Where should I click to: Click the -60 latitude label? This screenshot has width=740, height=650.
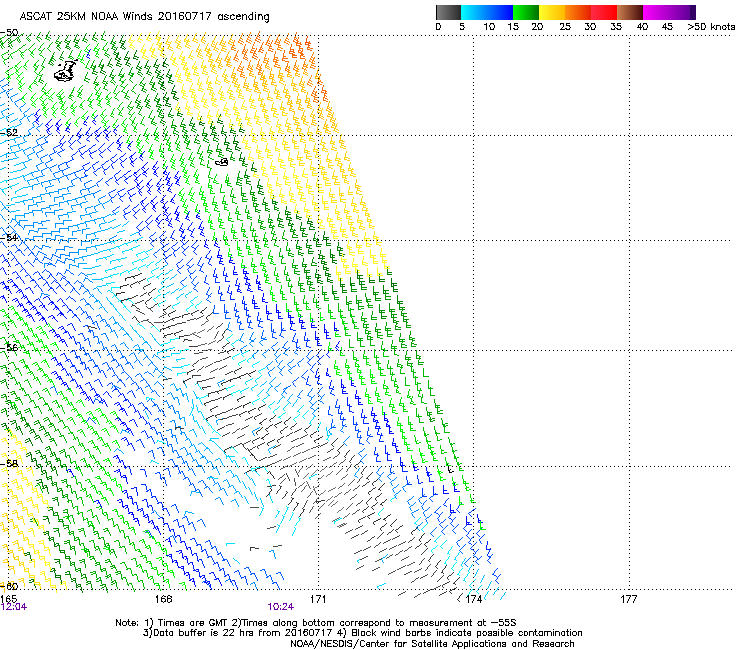9,586
